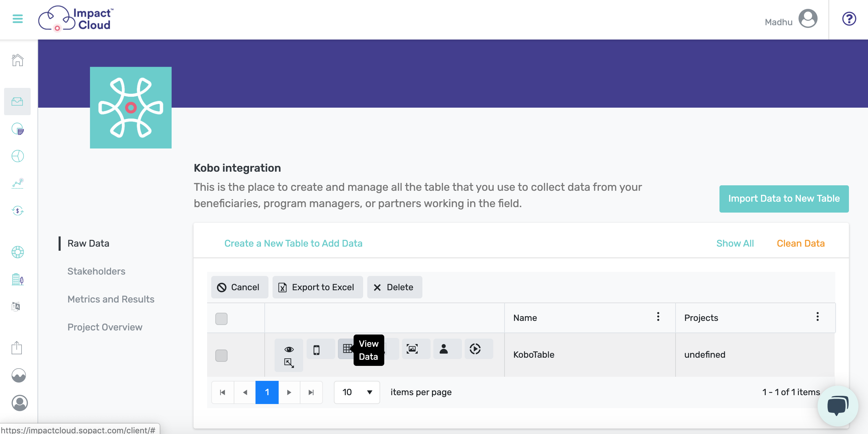Open the lifebuoy support sidebar icon
The width and height of the screenshot is (868, 434).
click(18, 252)
